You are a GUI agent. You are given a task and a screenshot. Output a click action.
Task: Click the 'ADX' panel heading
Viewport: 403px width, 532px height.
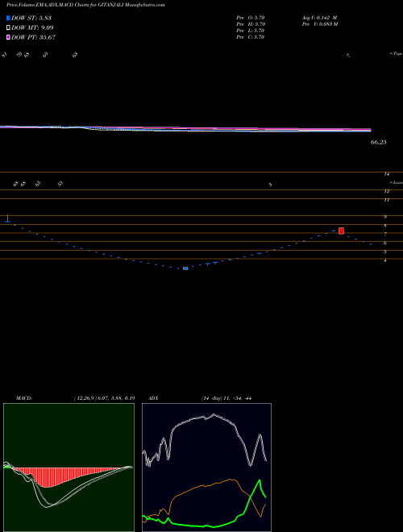pyautogui.click(x=153, y=398)
